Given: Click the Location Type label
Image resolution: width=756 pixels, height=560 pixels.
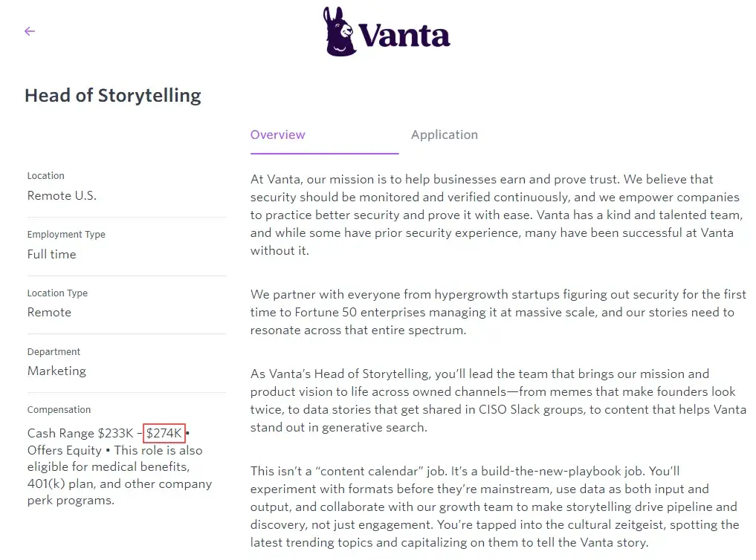Looking at the screenshot, I should pyautogui.click(x=57, y=293).
